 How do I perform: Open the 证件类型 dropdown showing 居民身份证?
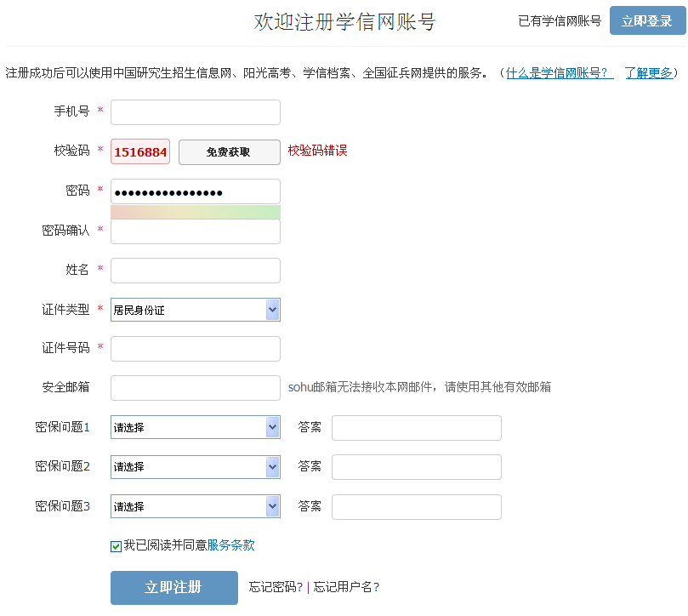pyautogui.click(x=196, y=310)
